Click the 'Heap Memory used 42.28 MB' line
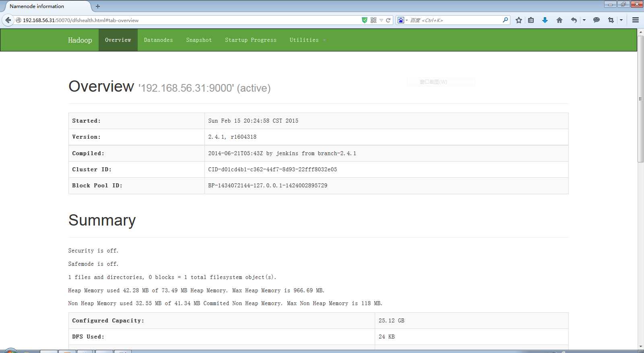 (x=196, y=290)
